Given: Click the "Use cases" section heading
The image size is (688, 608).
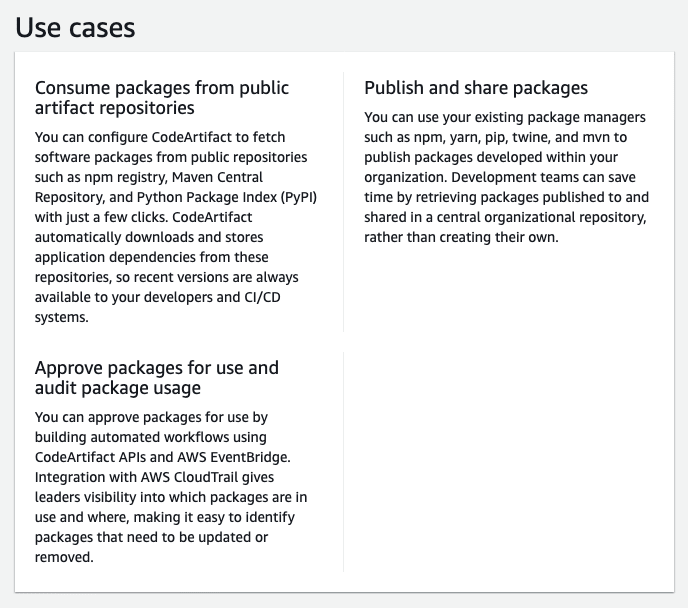Looking at the screenshot, I should tap(75, 27).
